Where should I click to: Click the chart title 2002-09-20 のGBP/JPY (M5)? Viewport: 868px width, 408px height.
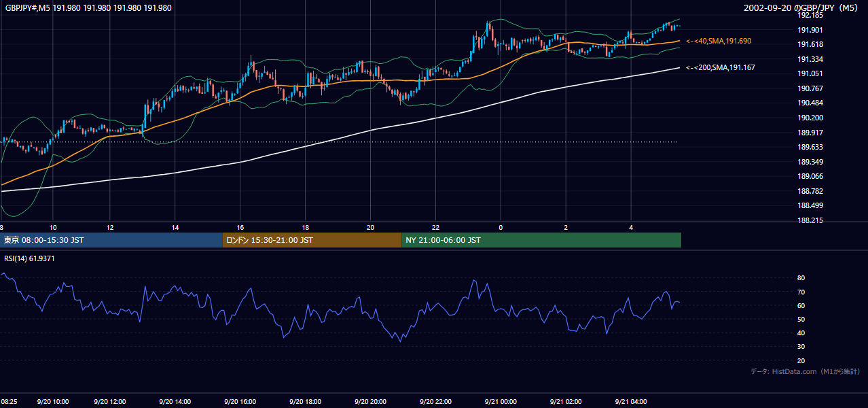(x=801, y=8)
